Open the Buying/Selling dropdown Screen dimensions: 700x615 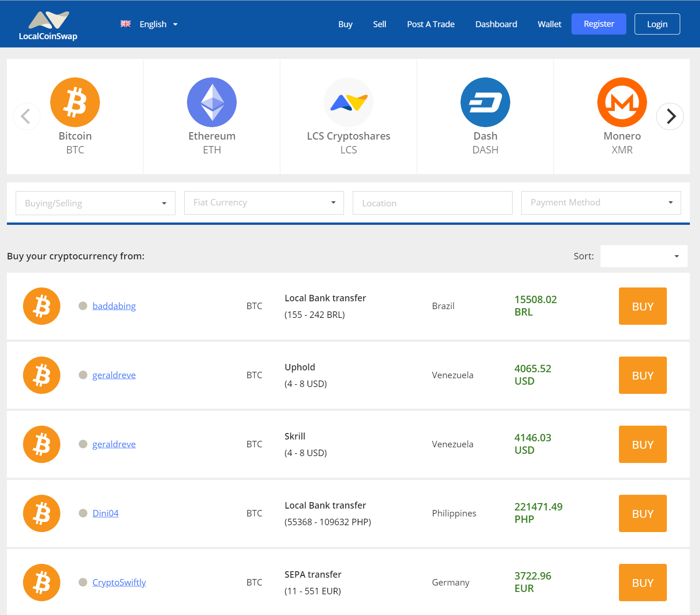click(95, 203)
